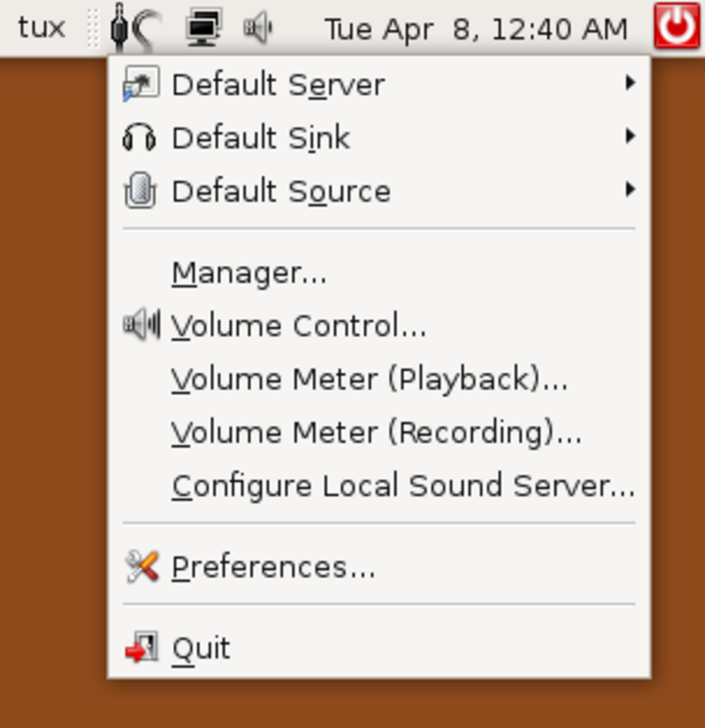Click the microphone icon beside Default Source
705x728 pixels.
point(140,191)
